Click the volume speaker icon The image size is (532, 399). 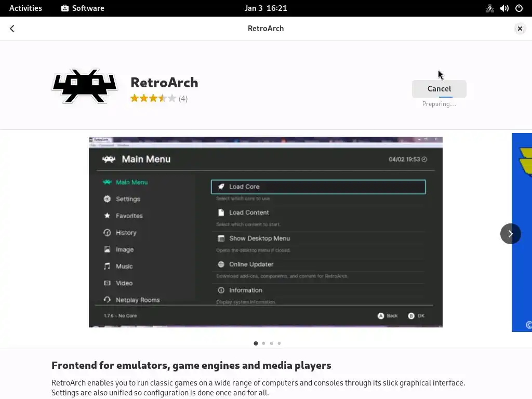click(x=504, y=8)
